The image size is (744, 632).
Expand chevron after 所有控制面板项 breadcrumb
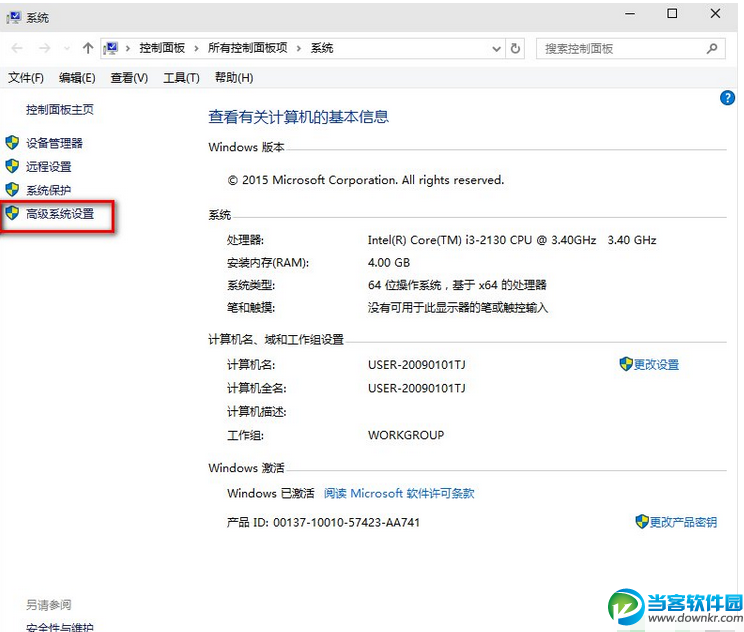(x=298, y=48)
